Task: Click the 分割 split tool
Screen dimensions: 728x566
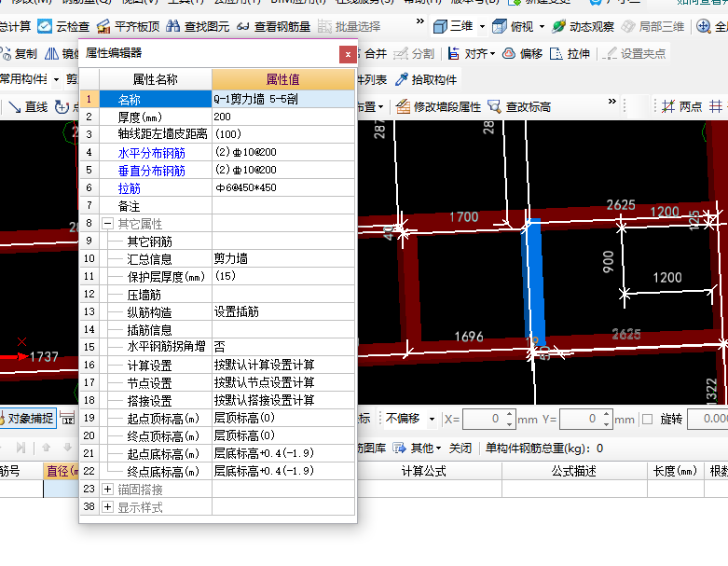Action: coord(414,54)
